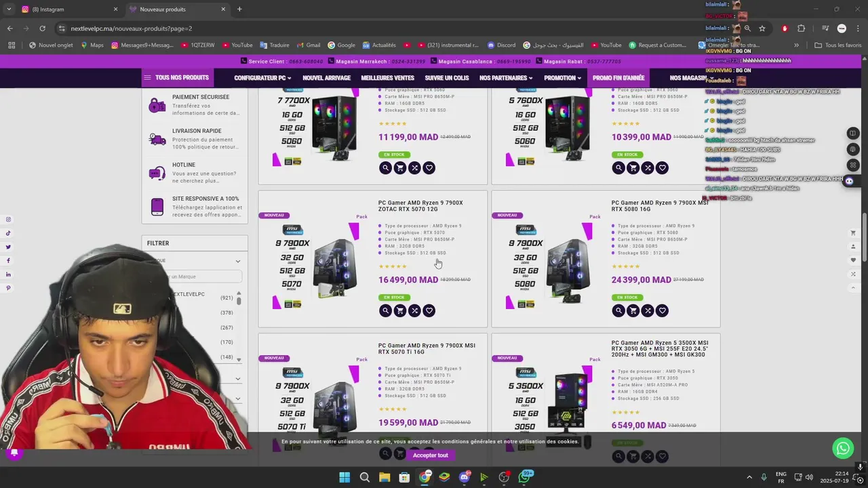Open the wishlist heart in right side strip
Viewport: 868px width, 488px height.
pos(853,260)
